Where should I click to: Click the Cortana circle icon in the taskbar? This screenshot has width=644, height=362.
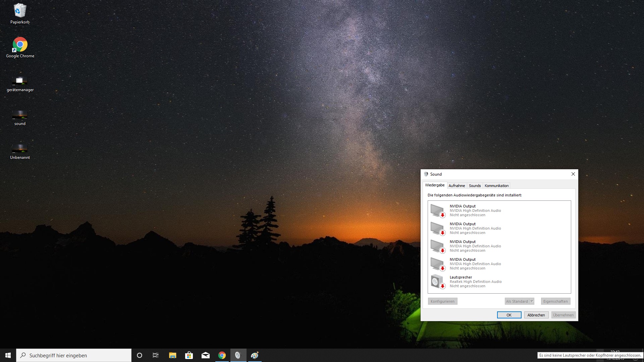point(140,355)
